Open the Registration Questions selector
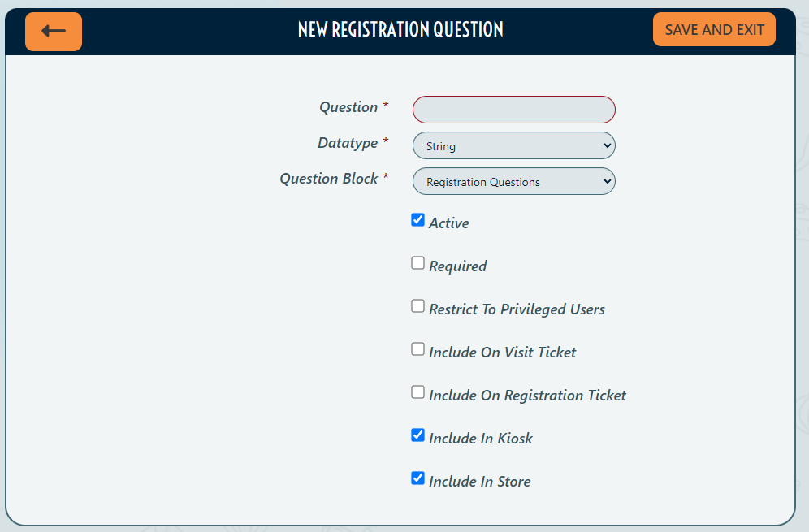The width and height of the screenshot is (809, 532). [513, 181]
